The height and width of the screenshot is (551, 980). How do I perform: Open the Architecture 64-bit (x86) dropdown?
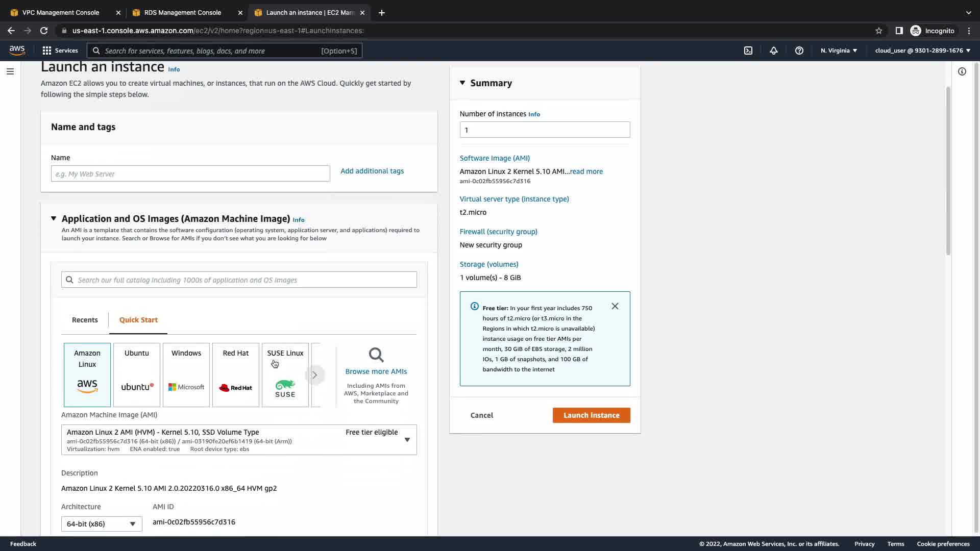coord(102,523)
